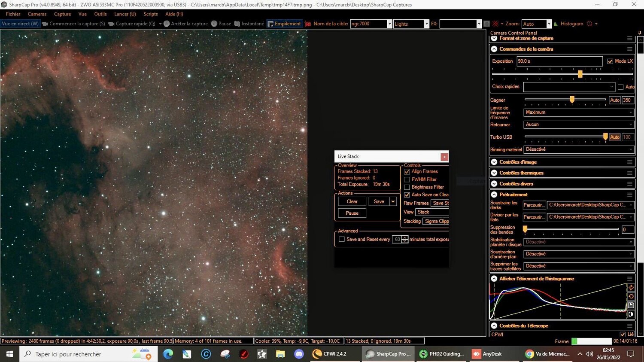Open the panel menu for Contrôles d'image
The width and height of the screenshot is (644, 362).
coord(629,162)
